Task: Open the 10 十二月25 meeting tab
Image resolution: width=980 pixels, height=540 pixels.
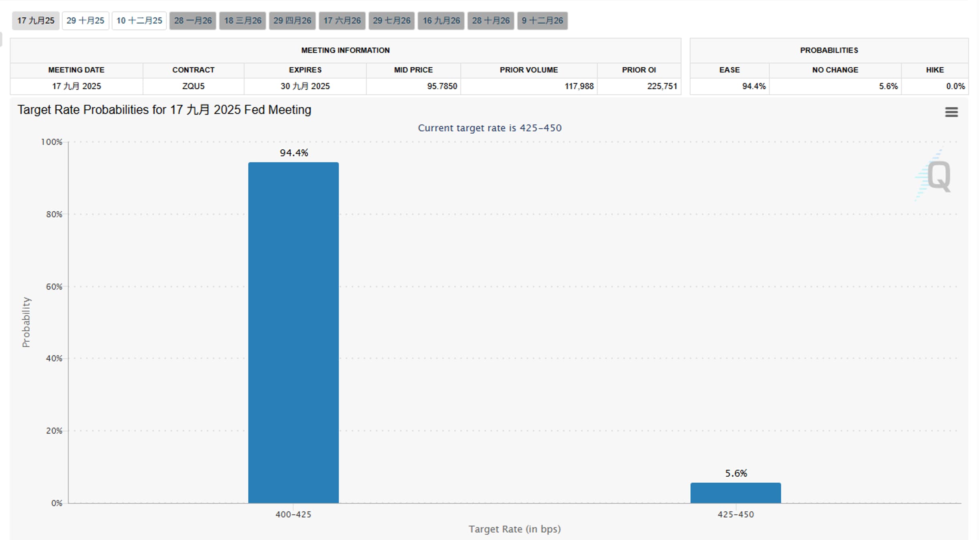Action: [139, 20]
